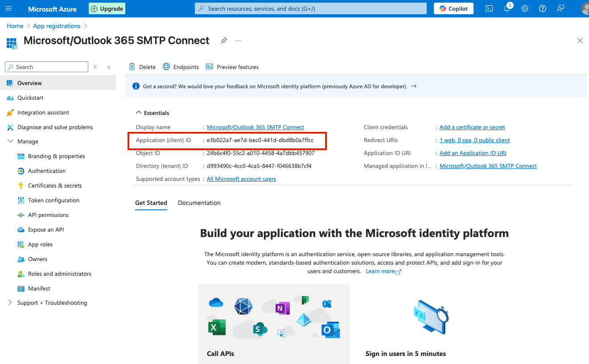
Task: Open the Display name app link
Action: (x=255, y=127)
